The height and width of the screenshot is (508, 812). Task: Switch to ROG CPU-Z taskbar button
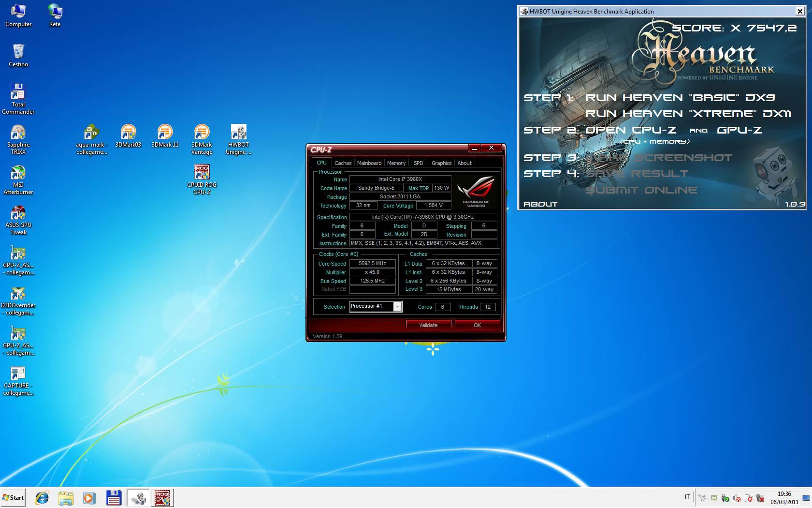[162, 498]
